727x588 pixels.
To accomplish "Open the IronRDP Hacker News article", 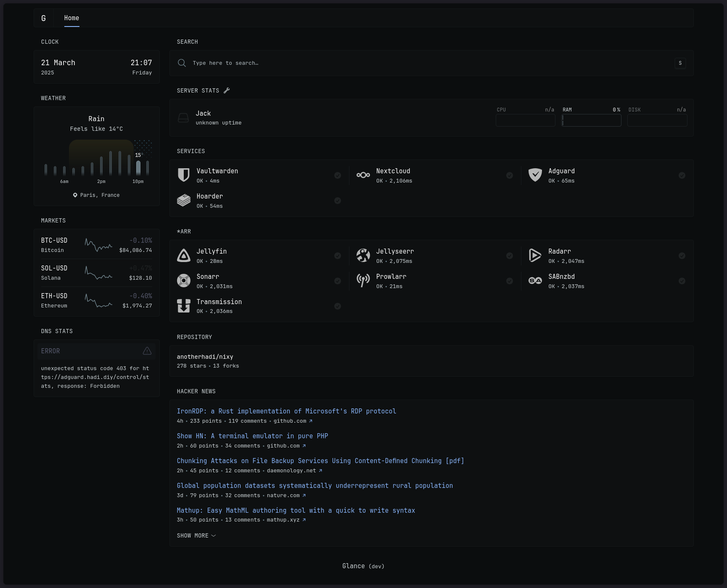I will [x=286, y=411].
